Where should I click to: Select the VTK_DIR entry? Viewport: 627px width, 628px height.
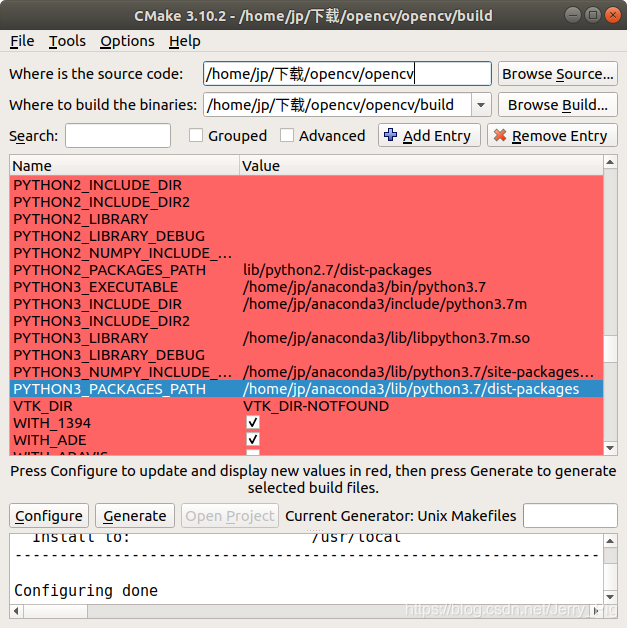pyautogui.click(x=43, y=407)
